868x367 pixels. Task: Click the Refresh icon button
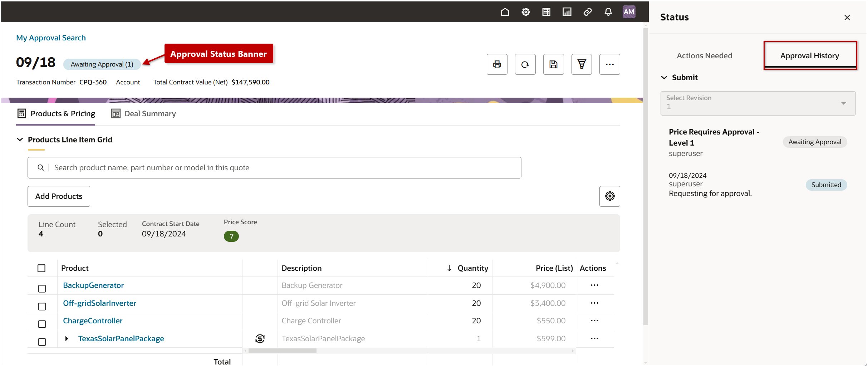[x=525, y=64]
